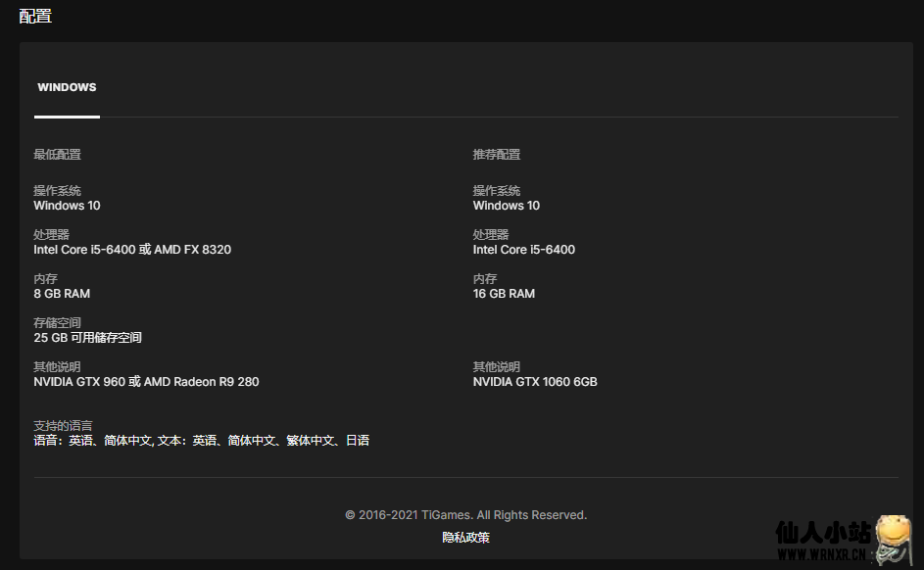Viewport: 924px width, 570px height.
Task: Select the Windows 10 value under 最低配置
Action: 67,206
